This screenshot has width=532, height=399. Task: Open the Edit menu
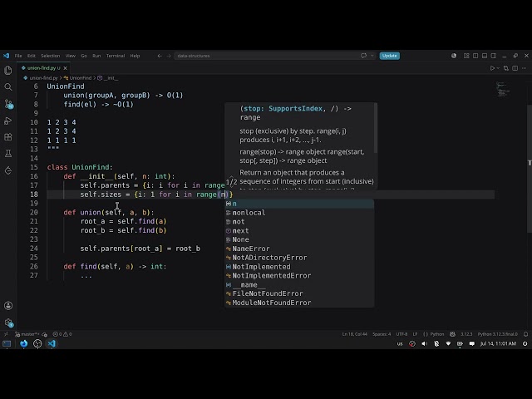(x=32, y=56)
